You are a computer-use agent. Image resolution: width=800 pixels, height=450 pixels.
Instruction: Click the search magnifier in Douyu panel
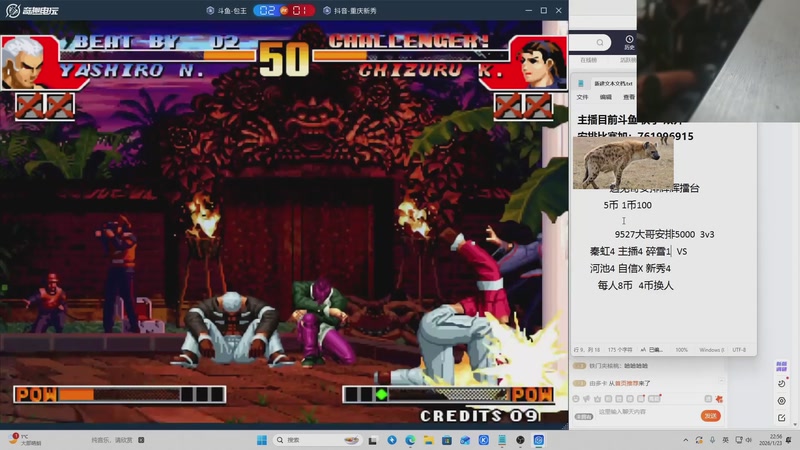[600, 43]
